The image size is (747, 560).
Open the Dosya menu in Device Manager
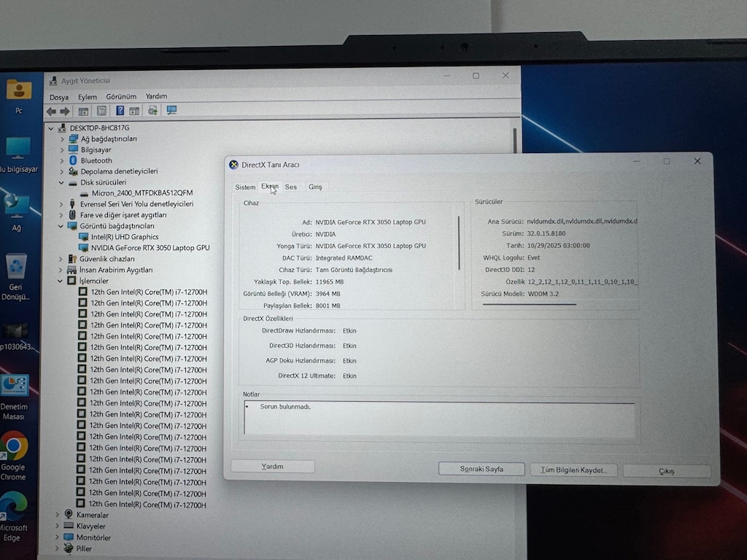coord(59,97)
